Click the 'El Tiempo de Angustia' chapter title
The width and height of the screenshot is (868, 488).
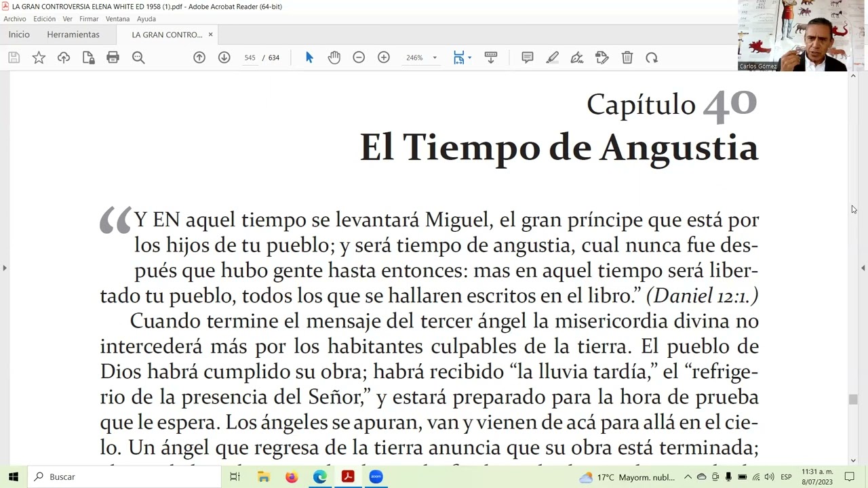559,147
